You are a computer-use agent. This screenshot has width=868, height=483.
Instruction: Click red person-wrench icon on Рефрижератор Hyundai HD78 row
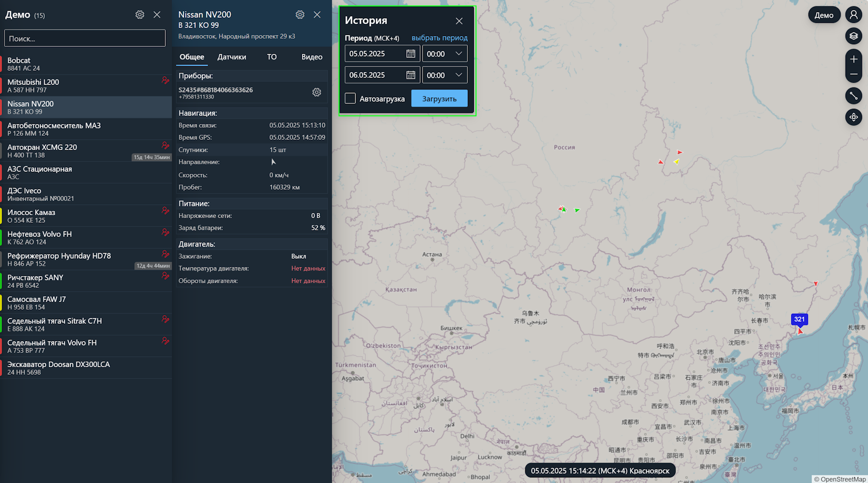click(165, 254)
